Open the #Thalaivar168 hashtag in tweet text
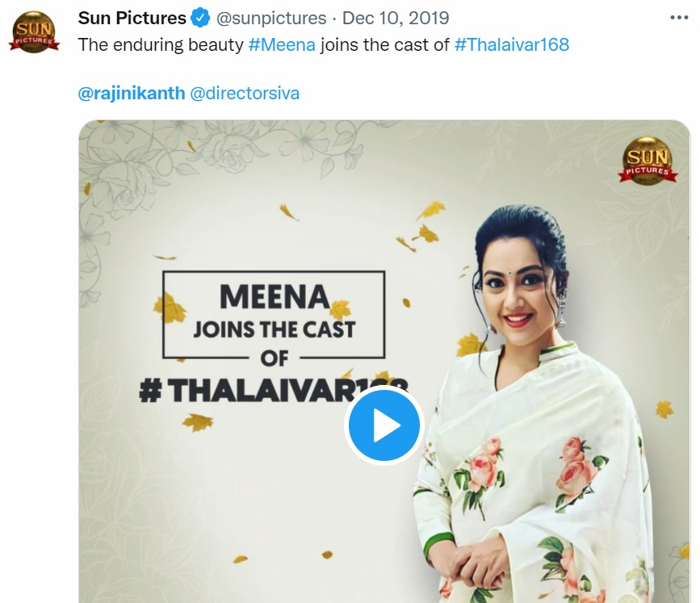The width and height of the screenshot is (700, 603). point(512,44)
